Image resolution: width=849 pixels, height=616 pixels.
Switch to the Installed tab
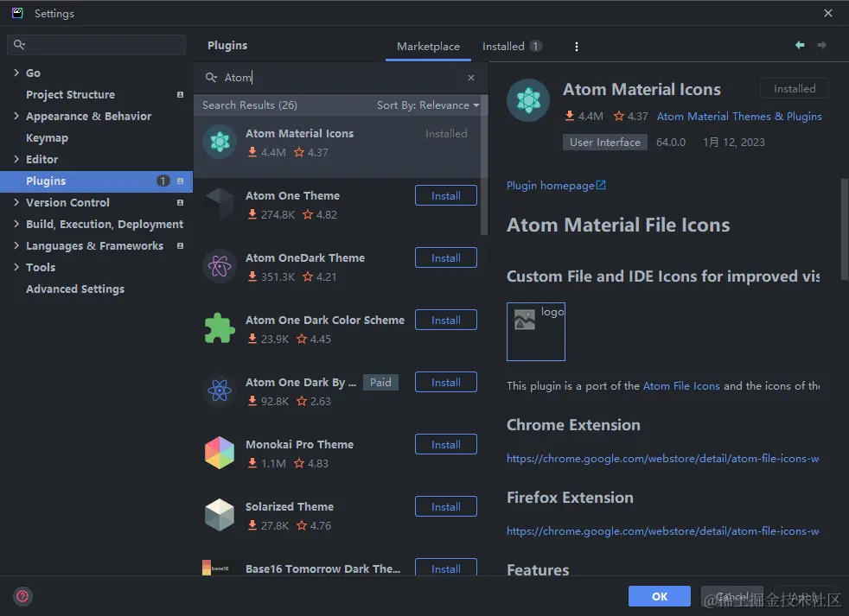click(502, 46)
